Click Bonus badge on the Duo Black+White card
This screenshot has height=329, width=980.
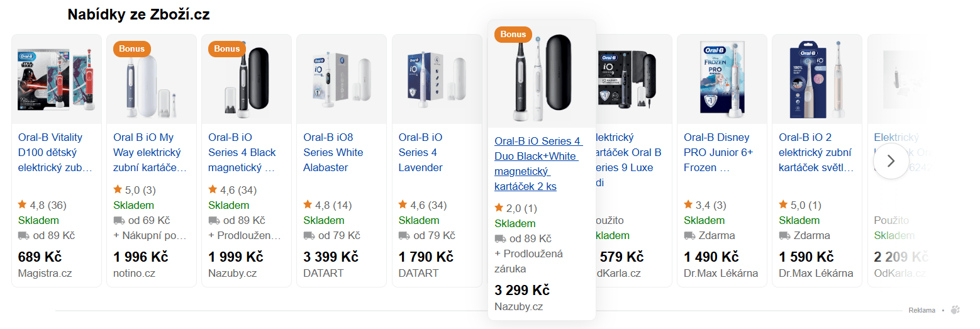[x=513, y=34]
